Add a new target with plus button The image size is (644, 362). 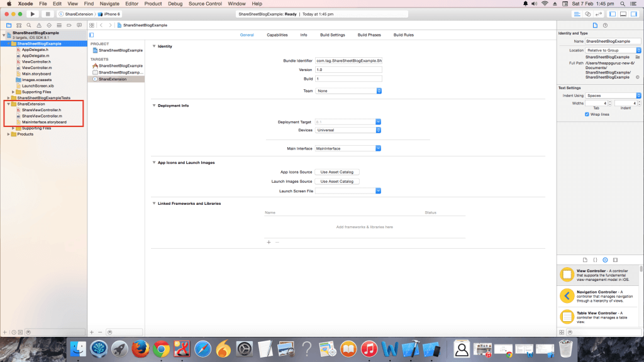click(92, 332)
